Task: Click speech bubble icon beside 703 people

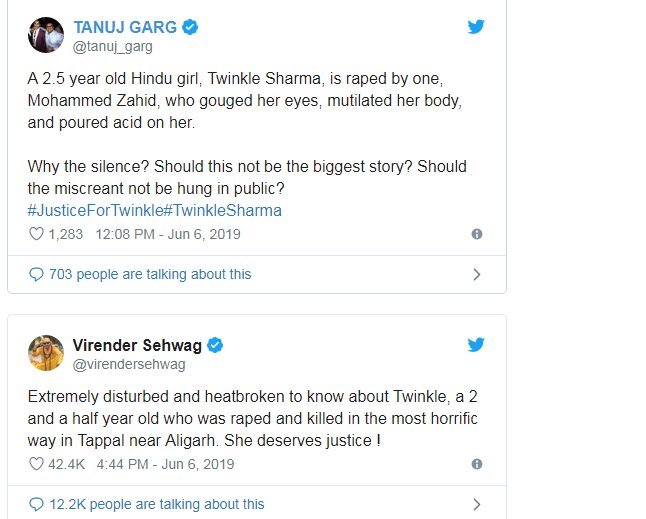Action: [37, 274]
